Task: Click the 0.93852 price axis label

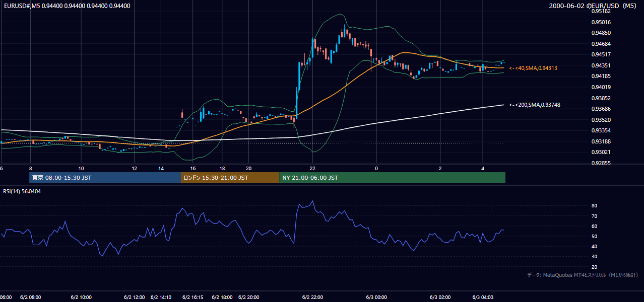Action: pyautogui.click(x=601, y=98)
